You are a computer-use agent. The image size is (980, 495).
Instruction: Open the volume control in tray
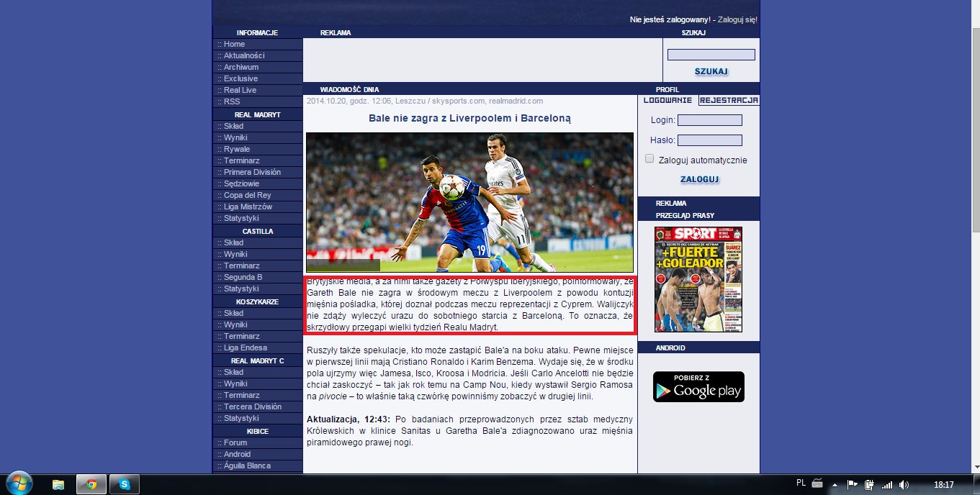coord(904,484)
